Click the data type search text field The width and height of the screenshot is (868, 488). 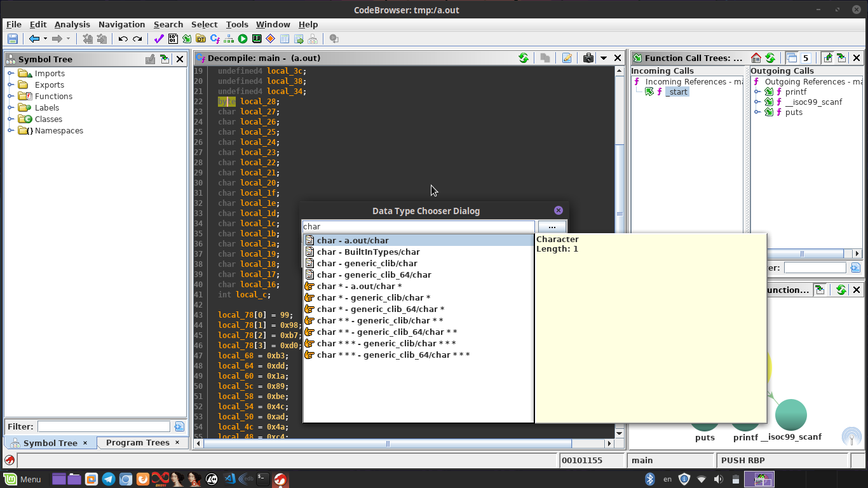click(x=418, y=227)
